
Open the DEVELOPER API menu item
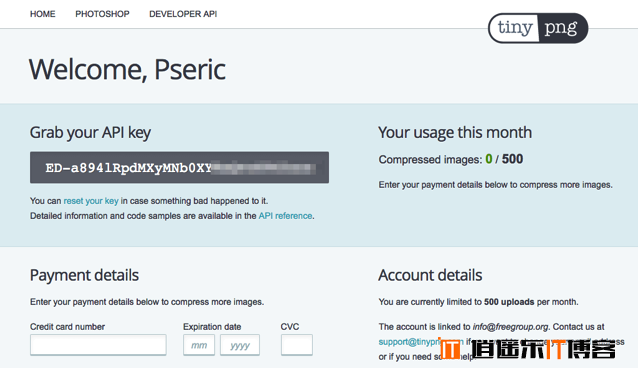coord(183,14)
